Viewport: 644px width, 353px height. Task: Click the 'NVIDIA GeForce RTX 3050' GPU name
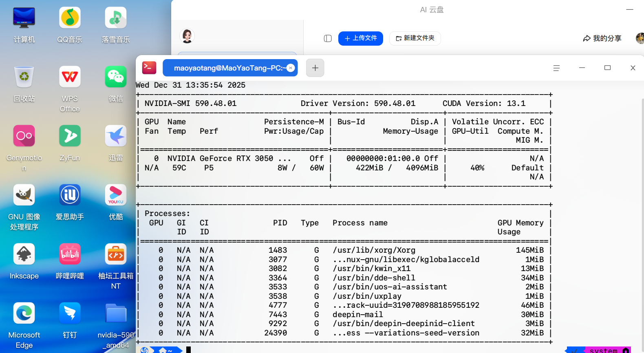click(220, 159)
